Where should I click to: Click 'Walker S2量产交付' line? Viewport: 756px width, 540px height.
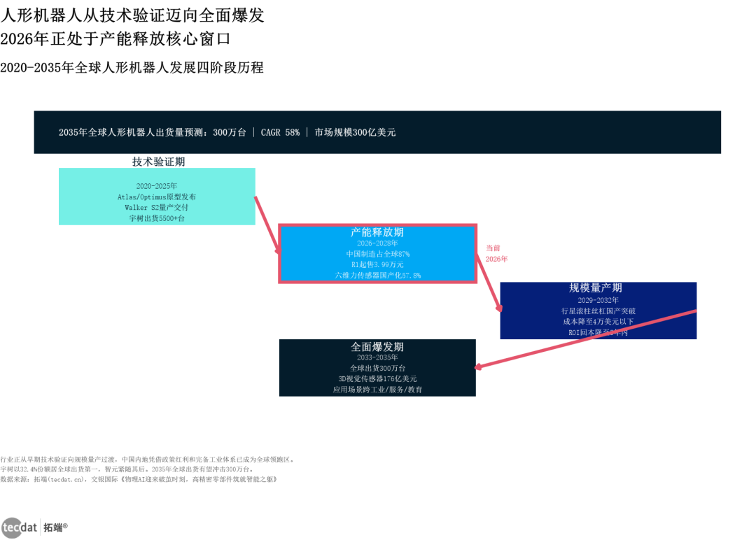click(157, 208)
